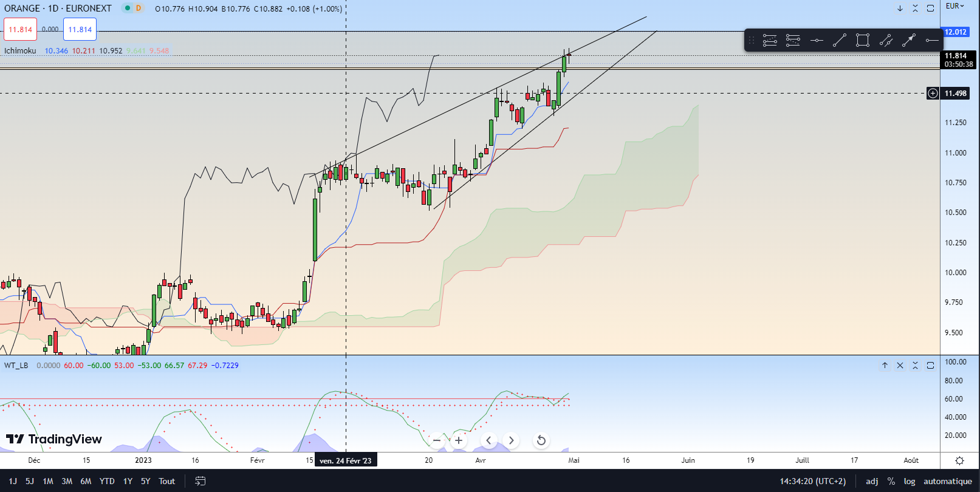Image resolution: width=980 pixels, height=492 pixels.
Task: Select the 1J time range
Action: point(13,481)
